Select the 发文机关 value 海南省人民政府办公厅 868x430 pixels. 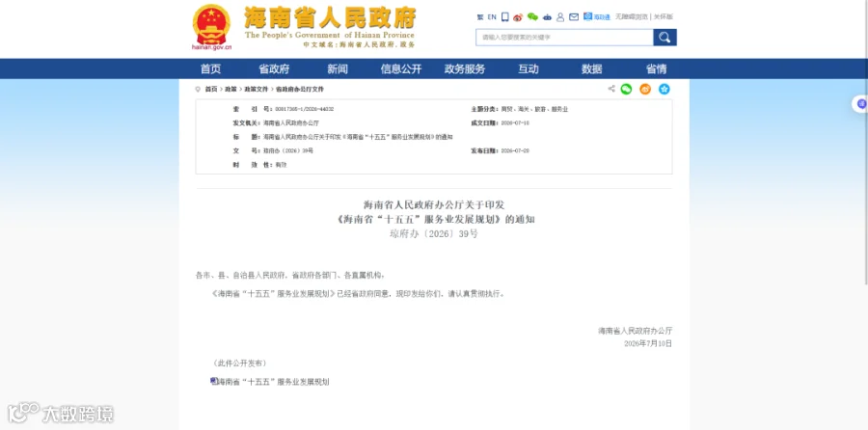pos(290,122)
